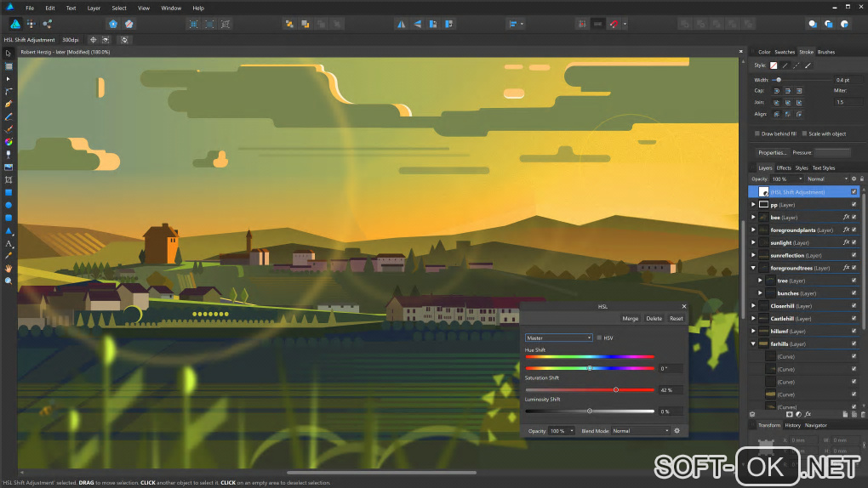Adjust the Hue Shift slider
Image resolution: width=868 pixels, height=488 pixels.
pyautogui.click(x=590, y=368)
